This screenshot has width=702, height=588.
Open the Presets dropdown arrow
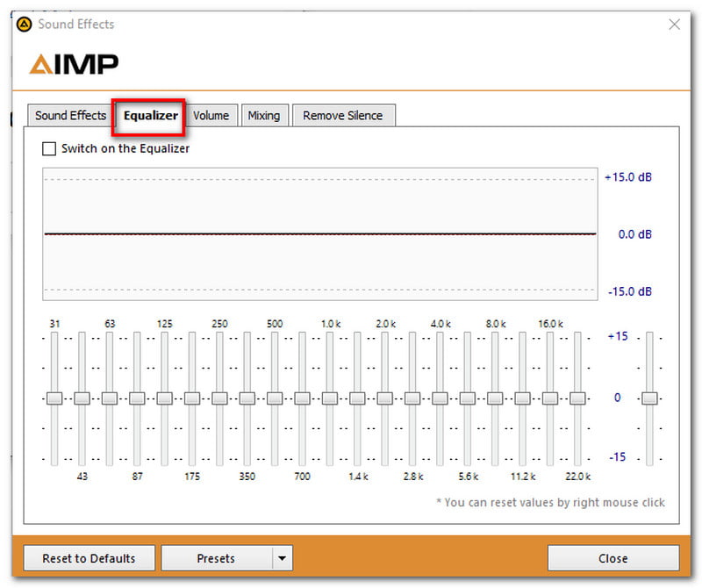(x=282, y=558)
